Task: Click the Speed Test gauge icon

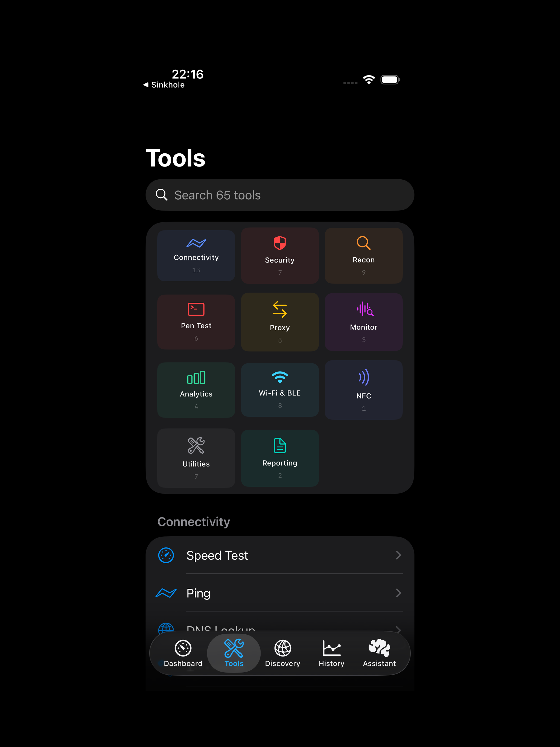Action: pyautogui.click(x=166, y=555)
